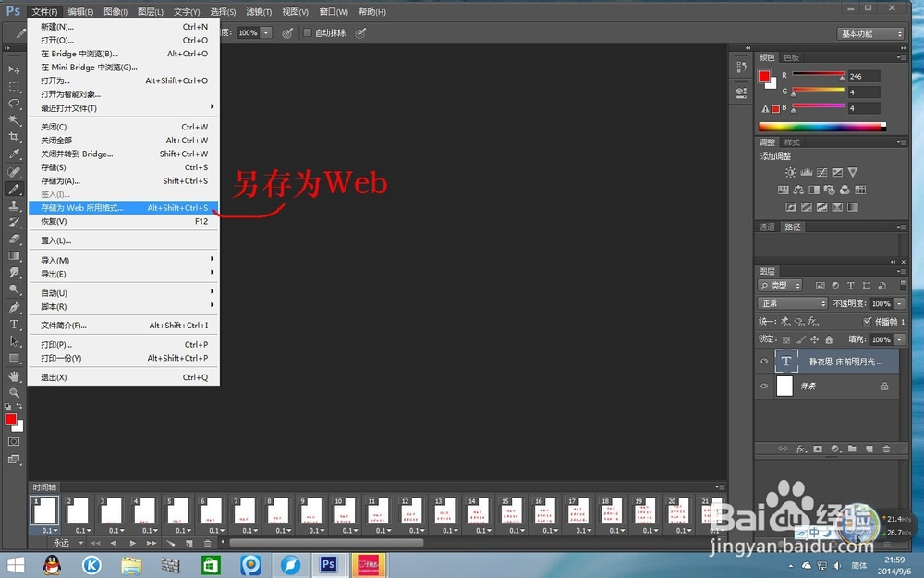Toggle the 自动抹除 checkbox

(x=307, y=33)
